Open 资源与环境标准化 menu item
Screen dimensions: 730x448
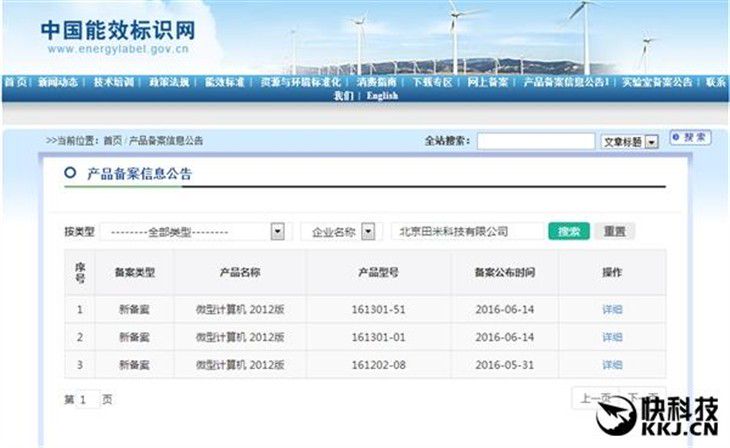pos(300,82)
